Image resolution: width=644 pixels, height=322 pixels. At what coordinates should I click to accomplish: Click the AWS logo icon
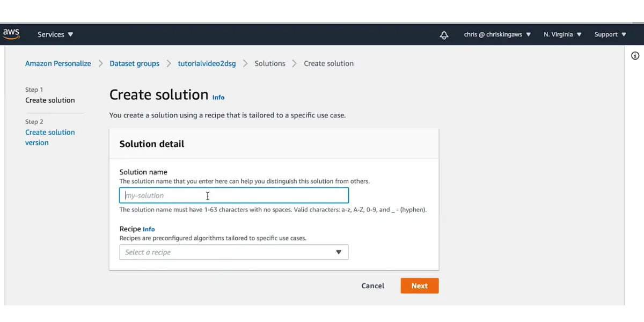pos(11,34)
